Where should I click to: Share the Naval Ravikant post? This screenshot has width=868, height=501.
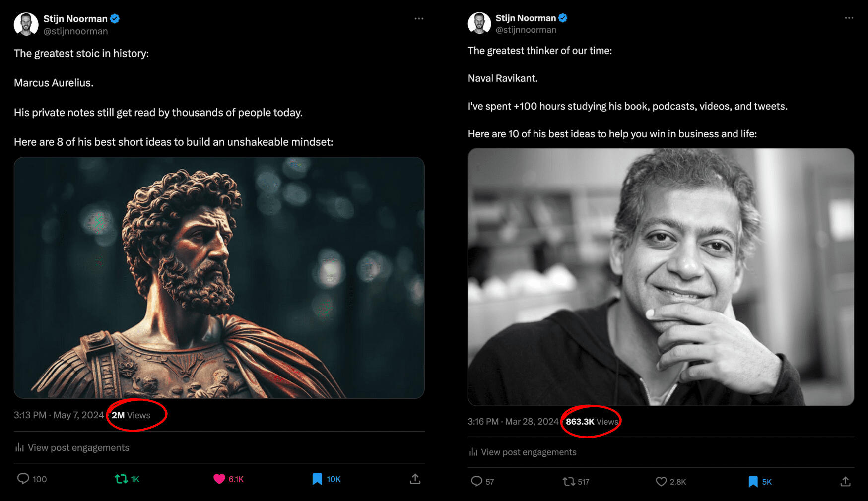pyautogui.click(x=845, y=481)
